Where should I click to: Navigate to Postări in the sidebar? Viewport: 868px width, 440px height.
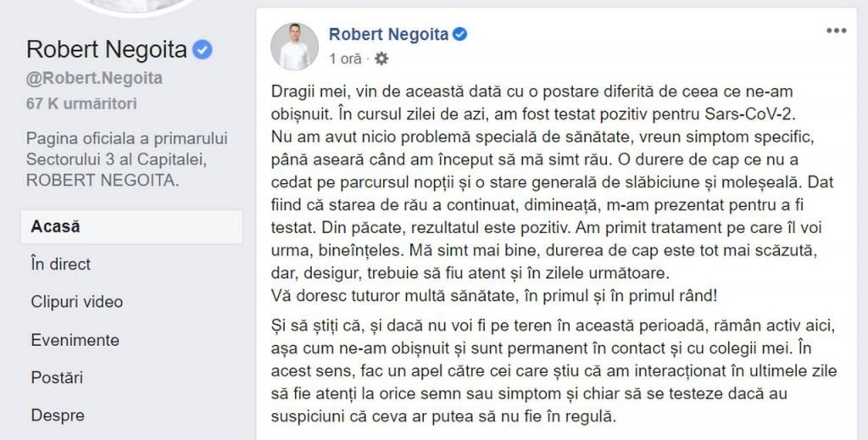57,377
